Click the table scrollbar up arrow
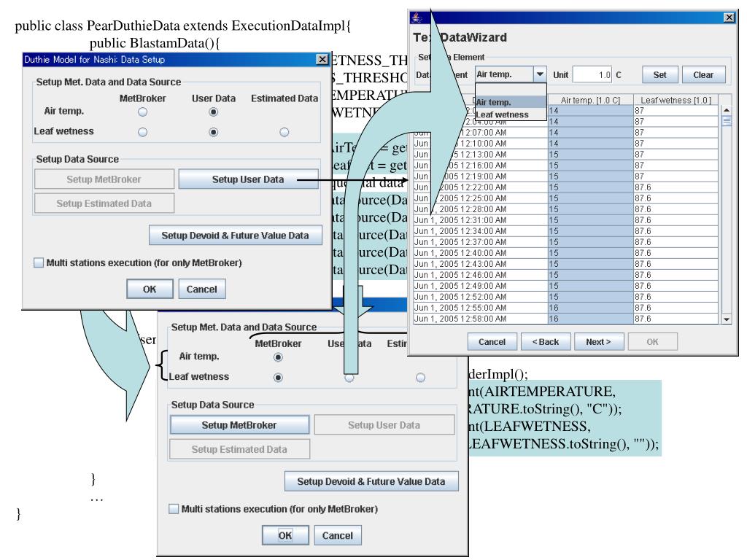This screenshot has height=560, width=747. (726, 110)
